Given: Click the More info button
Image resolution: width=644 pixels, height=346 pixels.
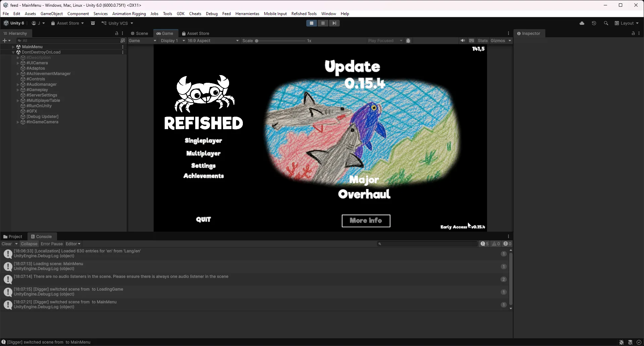Looking at the screenshot, I should (366, 221).
